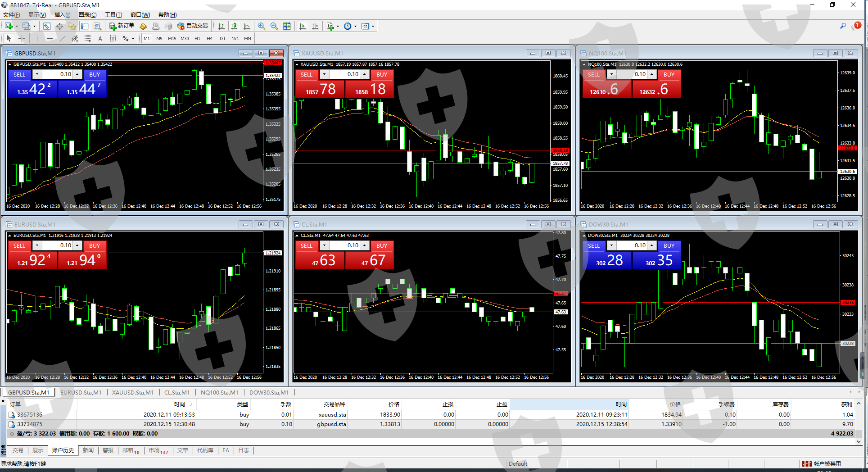This screenshot has height=472, width=868.
Task: Open the Navigator favorites star icon
Action: coord(72,26)
